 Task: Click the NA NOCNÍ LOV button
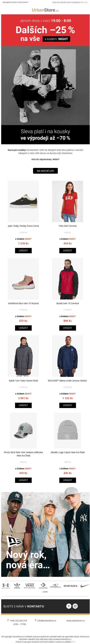[x=45, y=171]
